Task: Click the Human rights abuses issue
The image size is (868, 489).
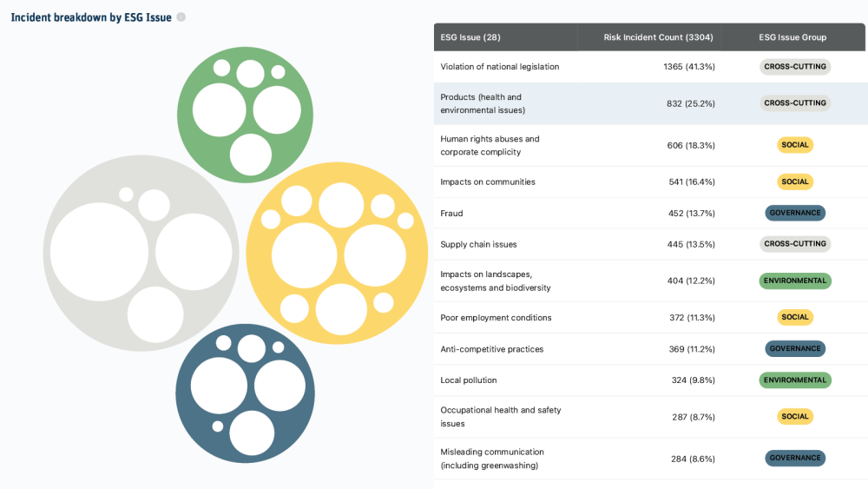Action: click(x=490, y=145)
